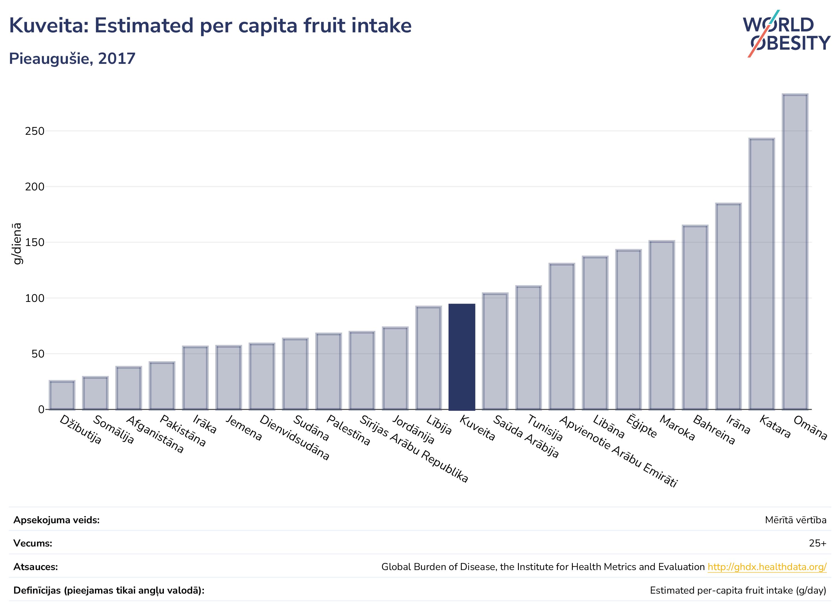The width and height of the screenshot is (840, 616).
Task: Click the Sīrijas Arābu Republika label
Action: (x=413, y=449)
